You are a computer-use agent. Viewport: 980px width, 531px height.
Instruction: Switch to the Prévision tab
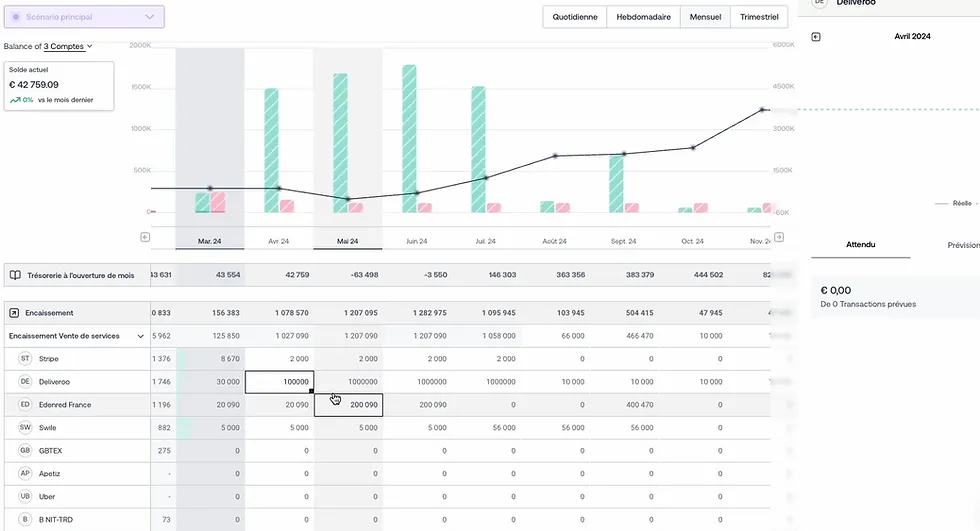point(960,245)
